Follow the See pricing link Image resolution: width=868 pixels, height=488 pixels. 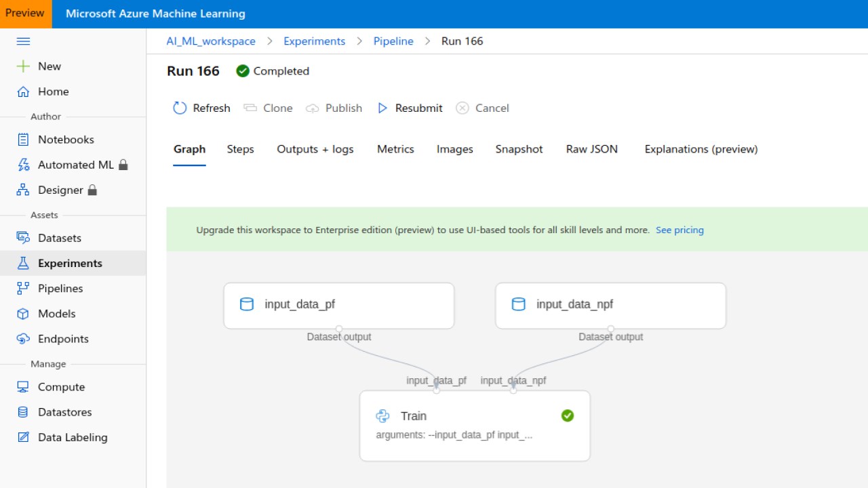[x=679, y=230]
